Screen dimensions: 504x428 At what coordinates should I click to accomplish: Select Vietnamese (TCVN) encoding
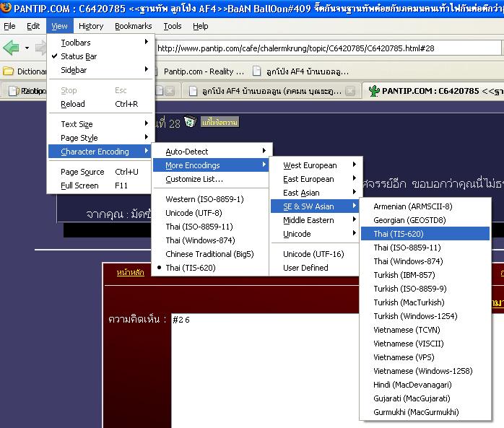[x=425, y=330]
